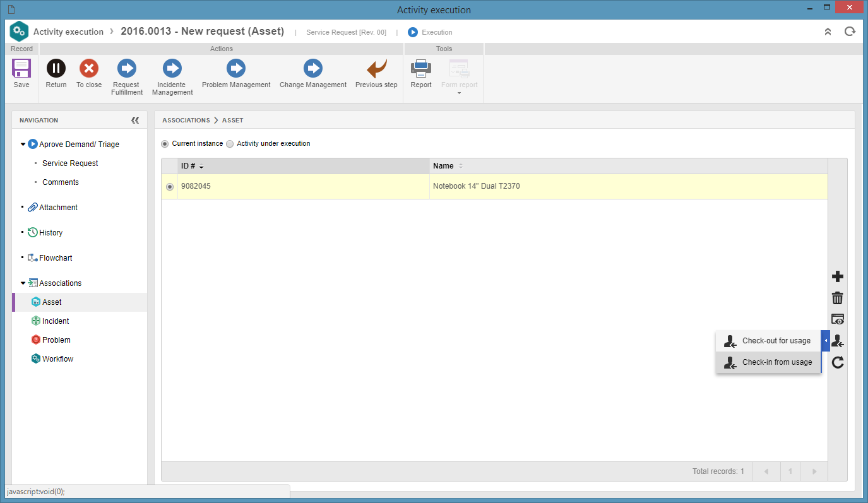Click Activity execution breadcrumb text
868x503 pixels.
coord(68,32)
